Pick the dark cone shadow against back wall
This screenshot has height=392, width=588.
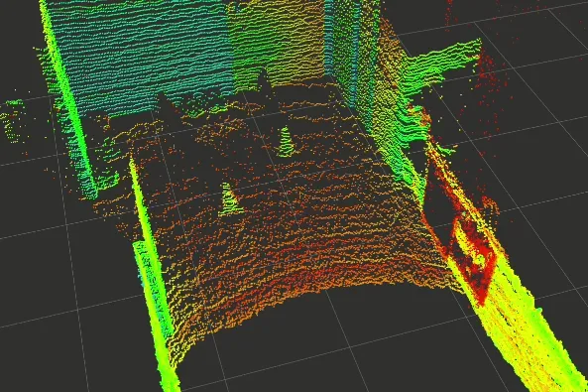[x=265, y=81]
